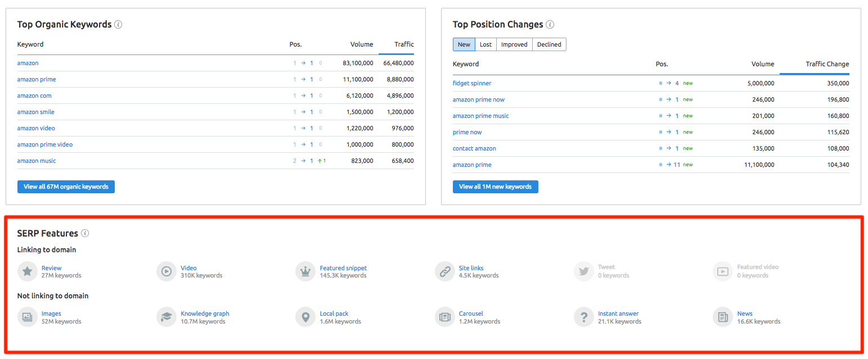The height and width of the screenshot is (359, 868).
Task: Click the Video play icon
Action: (x=166, y=271)
